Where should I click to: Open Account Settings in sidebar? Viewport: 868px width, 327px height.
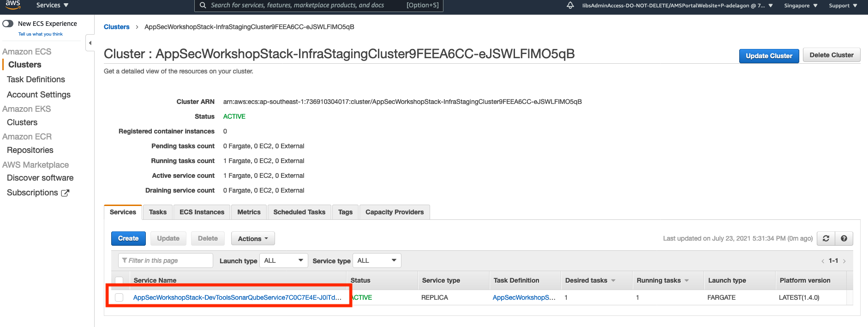[x=39, y=95]
